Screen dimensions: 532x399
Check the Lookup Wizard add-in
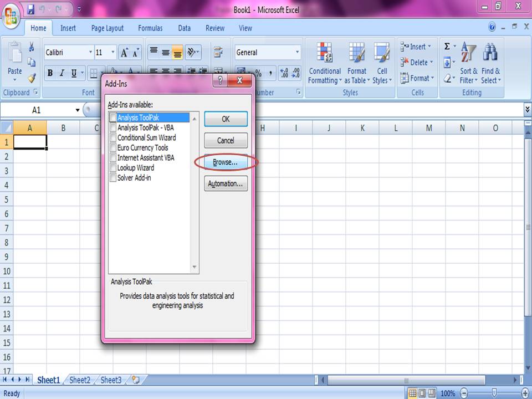[113, 167]
